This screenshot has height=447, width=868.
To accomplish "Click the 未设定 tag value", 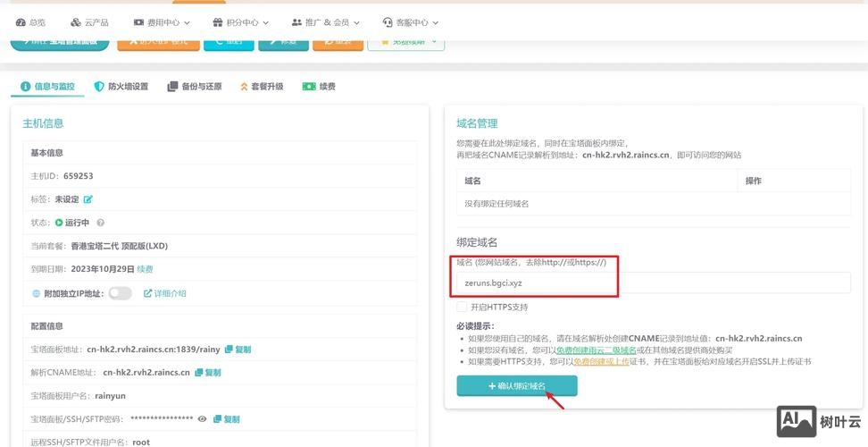I will 66,198.
